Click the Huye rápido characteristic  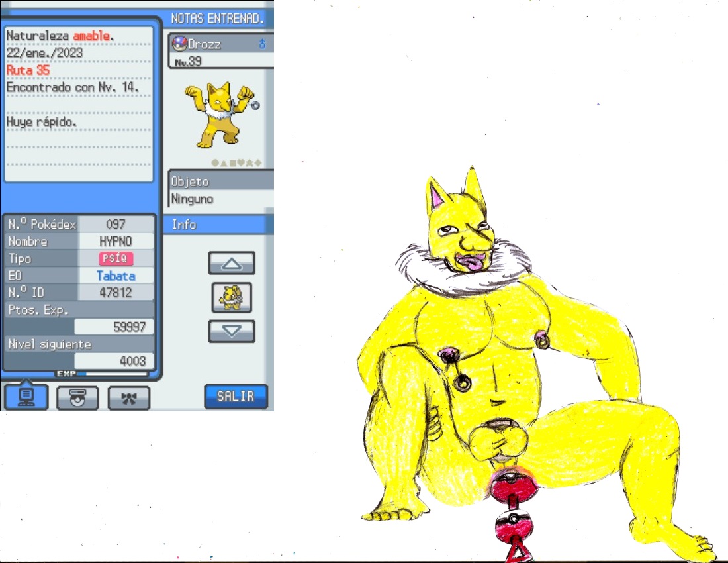tap(41, 122)
